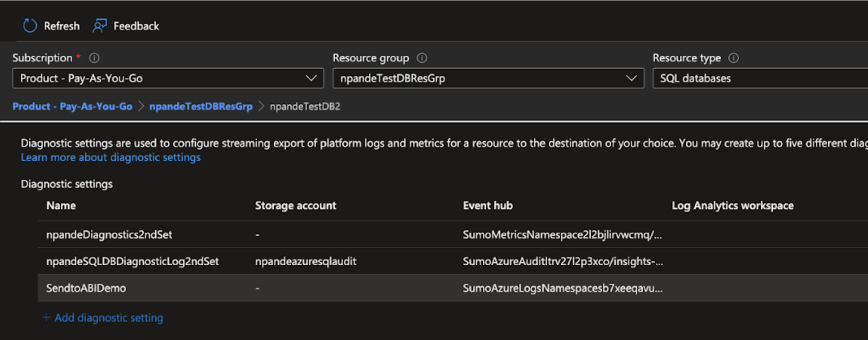Click the Resource type info icon

click(x=734, y=58)
